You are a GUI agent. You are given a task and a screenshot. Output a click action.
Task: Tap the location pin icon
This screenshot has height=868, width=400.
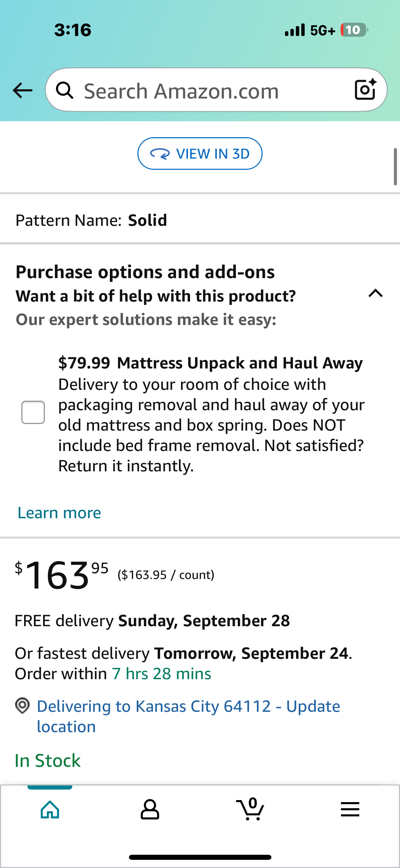point(22,706)
